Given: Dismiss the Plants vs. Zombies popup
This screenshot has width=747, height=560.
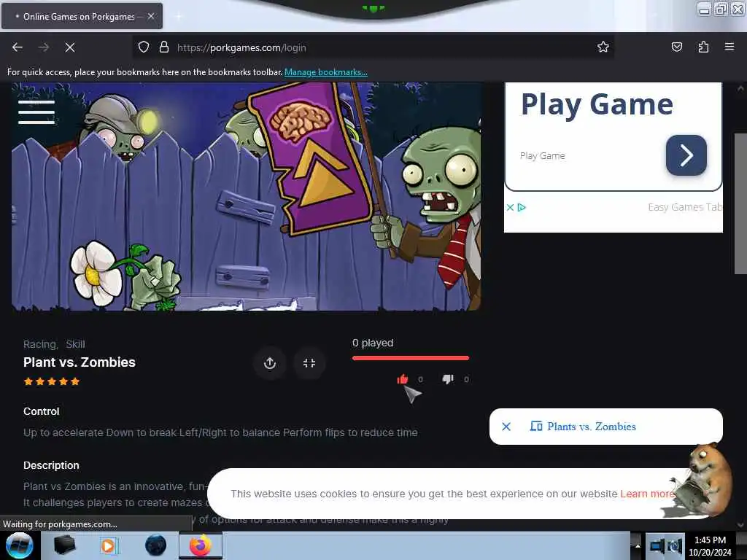Looking at the screenshot, I should (x=506, y=427).
